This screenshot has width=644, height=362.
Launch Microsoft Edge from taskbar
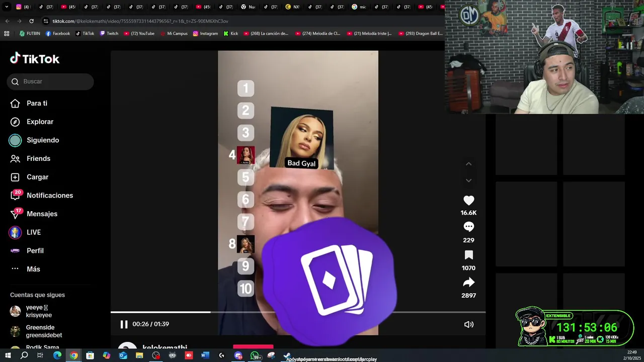[57, 355]
